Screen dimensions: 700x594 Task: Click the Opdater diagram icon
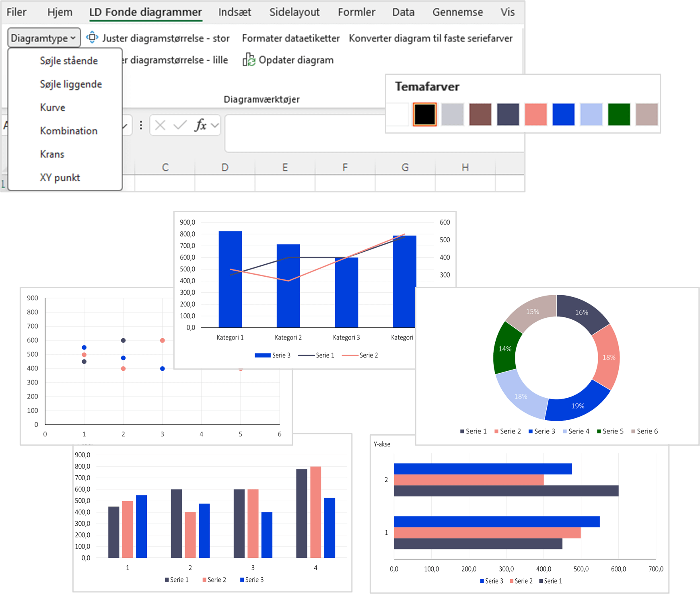click(x=249, y=60)
